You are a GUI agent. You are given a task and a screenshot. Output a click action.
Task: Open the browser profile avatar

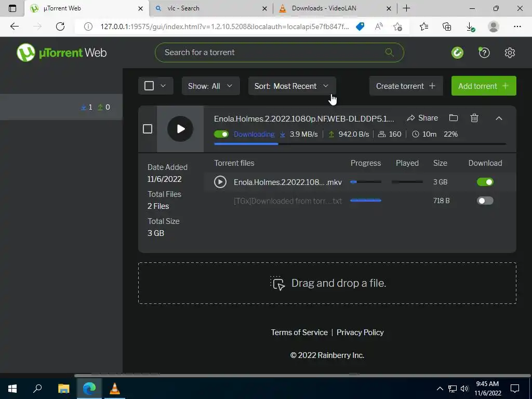[x=494, y=26]
